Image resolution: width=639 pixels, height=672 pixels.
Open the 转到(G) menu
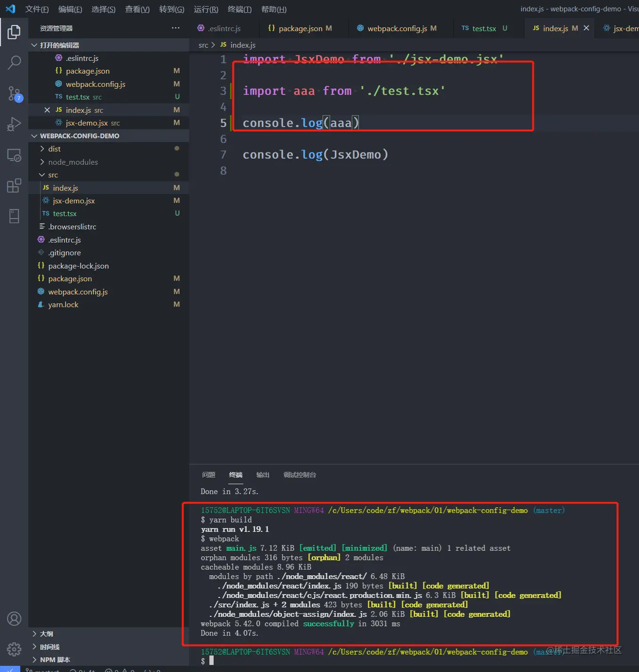(x=172, y=9)
